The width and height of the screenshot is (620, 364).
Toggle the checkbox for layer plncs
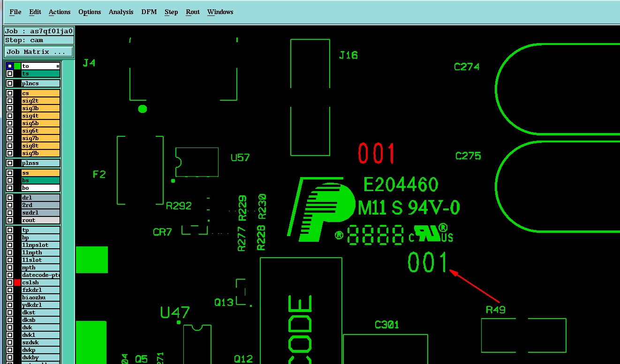click(10, 83)
